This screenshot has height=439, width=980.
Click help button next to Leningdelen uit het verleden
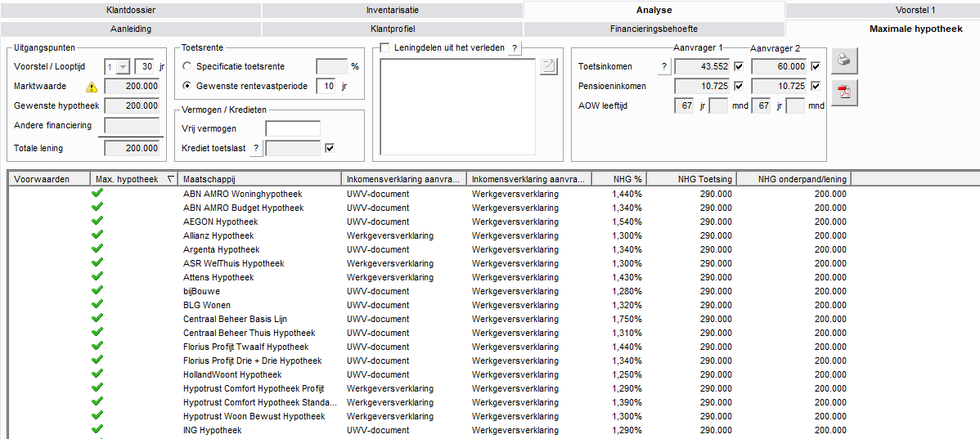point(515,48)
